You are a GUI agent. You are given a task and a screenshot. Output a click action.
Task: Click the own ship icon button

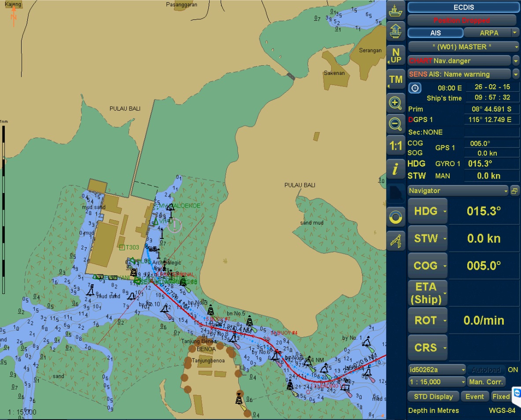[396, 11]
